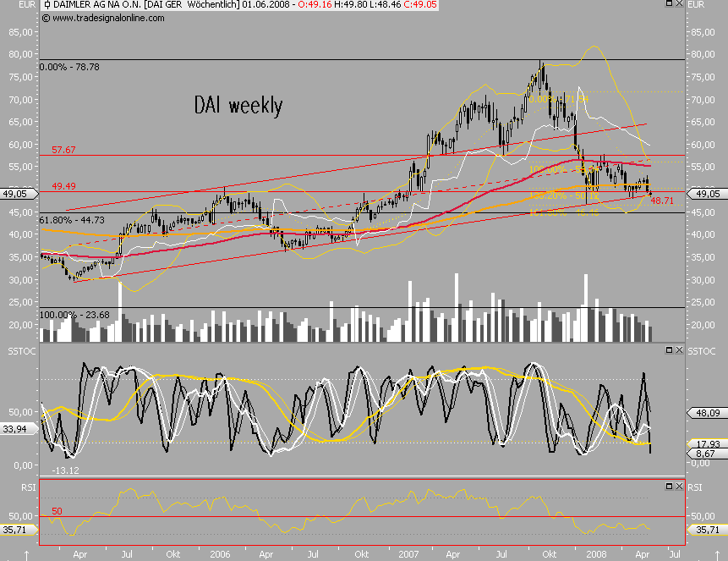Close the SSTOC indicator panel
The height and width of the screenshot is (561, 728).
[x=678, y=349]
